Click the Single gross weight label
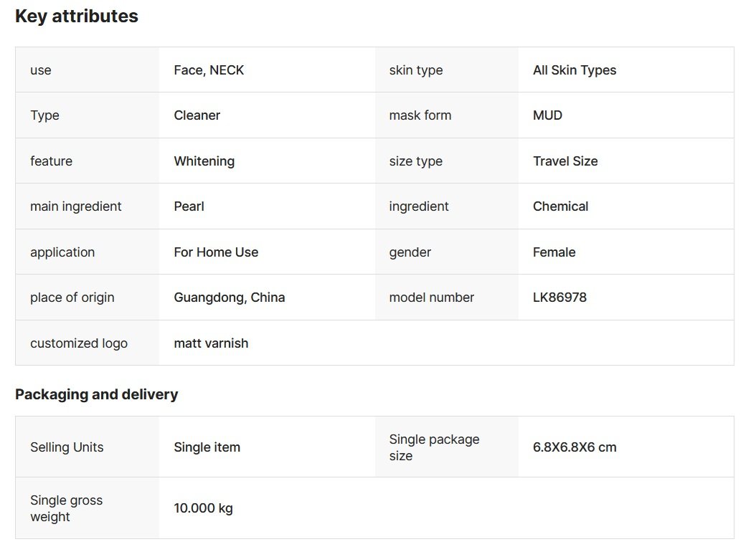Image resolution: width=756 pixels, height=552 pixels. (x=66, y=508)
